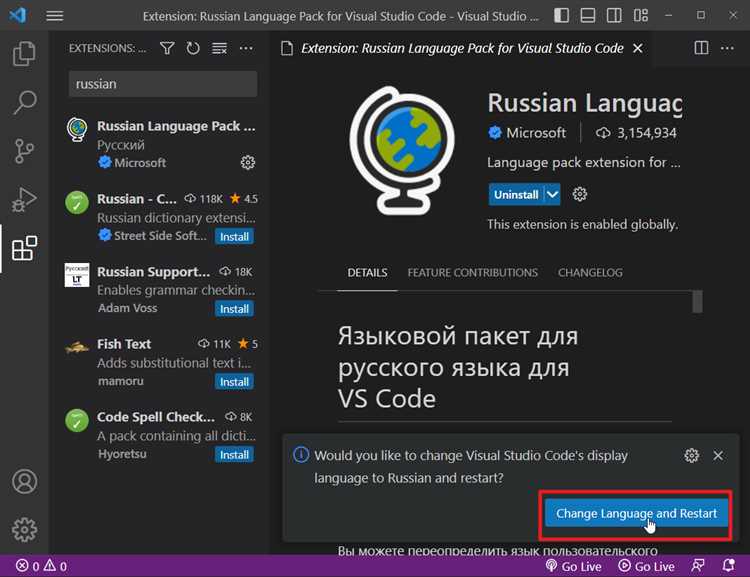Image resolution: width=750 pixels, height=577 pixels.
Task: Open the hamburger application menu
Action: pos(55,16)
